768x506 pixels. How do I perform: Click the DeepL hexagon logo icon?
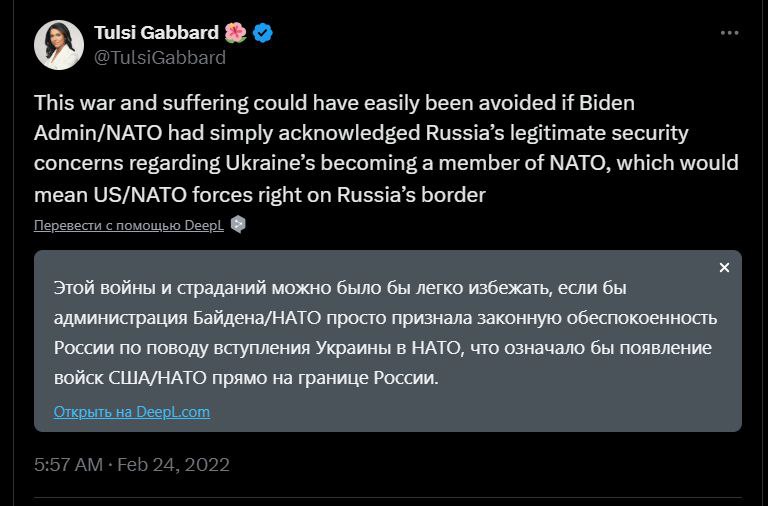coord(238,225)
